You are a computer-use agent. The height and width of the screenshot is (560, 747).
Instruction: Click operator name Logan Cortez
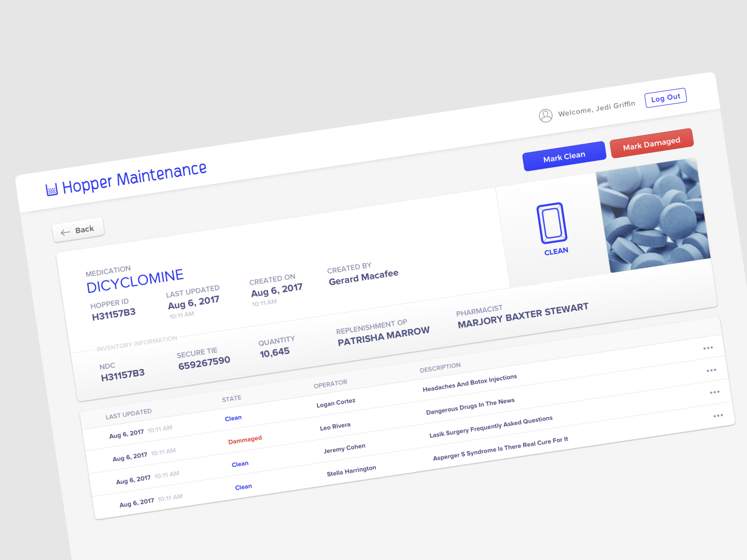[x=336, y=403]
